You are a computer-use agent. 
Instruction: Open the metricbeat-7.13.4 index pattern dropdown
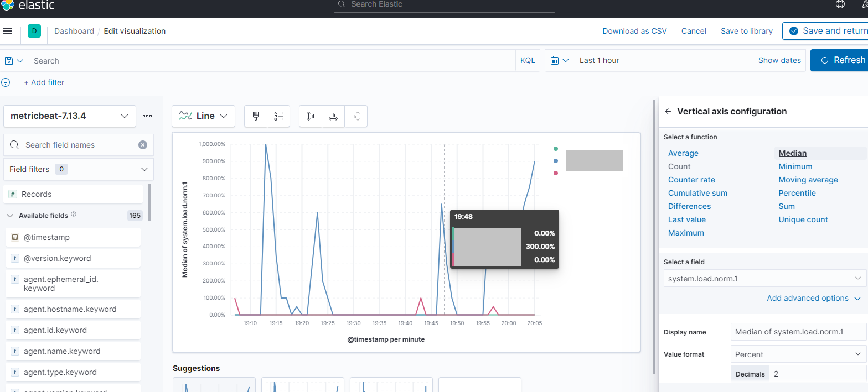point(70,116)
